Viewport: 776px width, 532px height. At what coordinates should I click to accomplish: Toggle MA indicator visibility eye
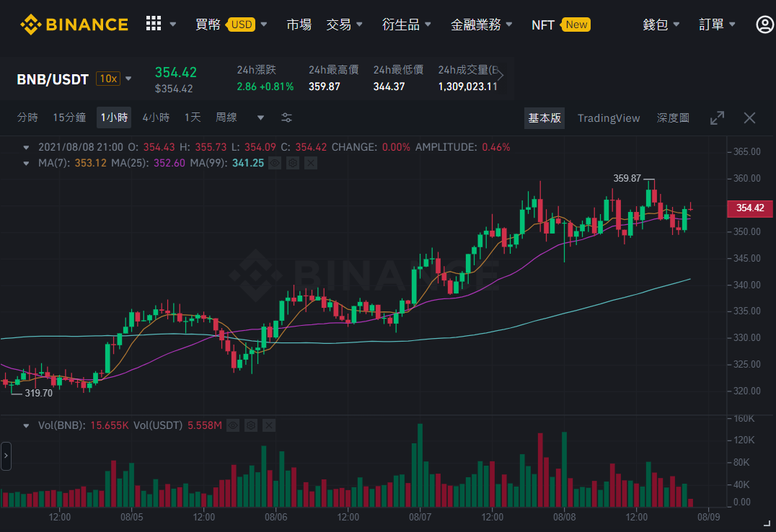pos(275,163)
